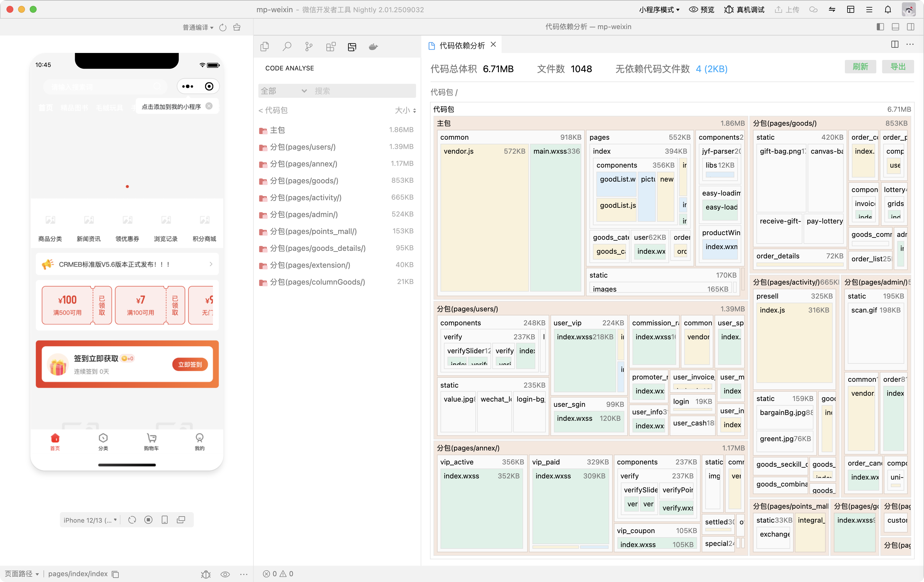Image resolution: width=924 pixels, height=582 pixels.
Task: Open the search sidebar icon
Action: pos(287,47)
